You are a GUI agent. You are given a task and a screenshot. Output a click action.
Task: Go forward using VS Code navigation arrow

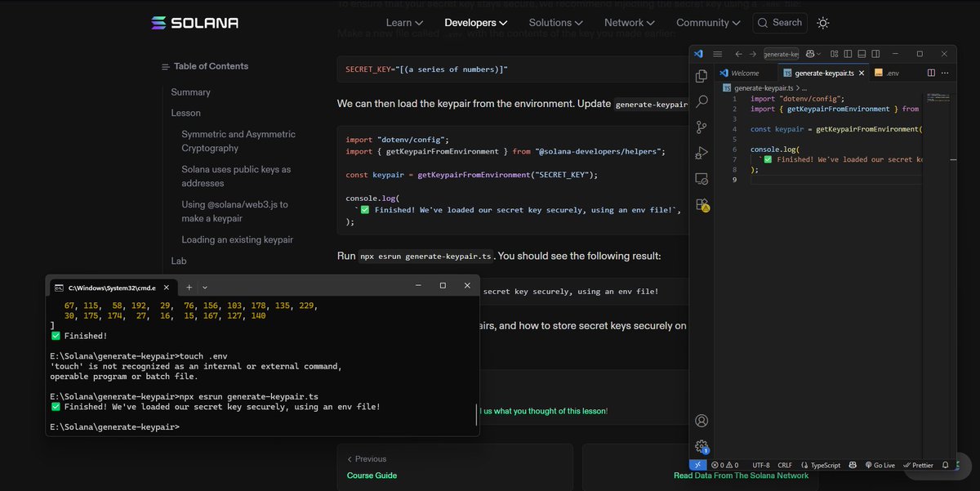point(753,54)
